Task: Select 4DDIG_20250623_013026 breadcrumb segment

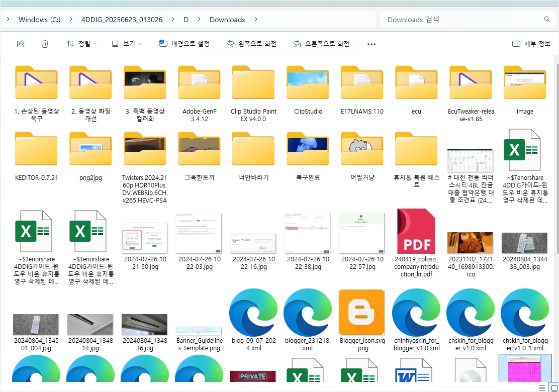Action: pyautogui.click(x=122, y=20)
